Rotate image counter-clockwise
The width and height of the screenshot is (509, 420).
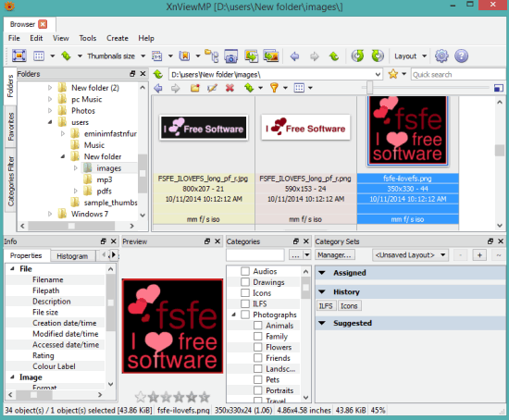point(357,56)
